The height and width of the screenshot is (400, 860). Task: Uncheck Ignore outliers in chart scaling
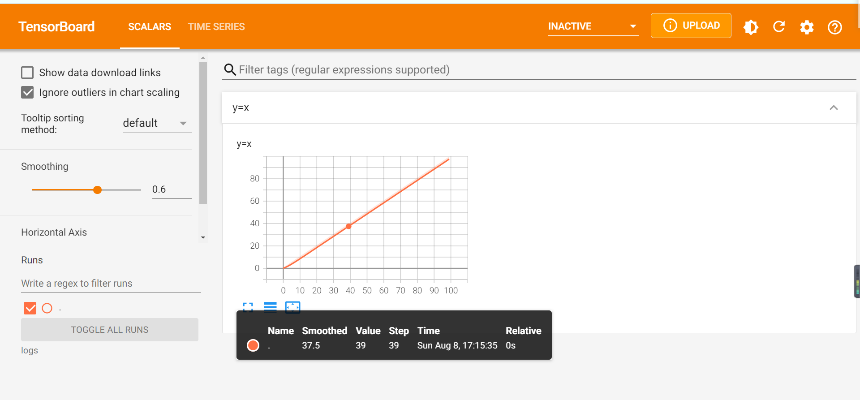click(x=28, y=93)
